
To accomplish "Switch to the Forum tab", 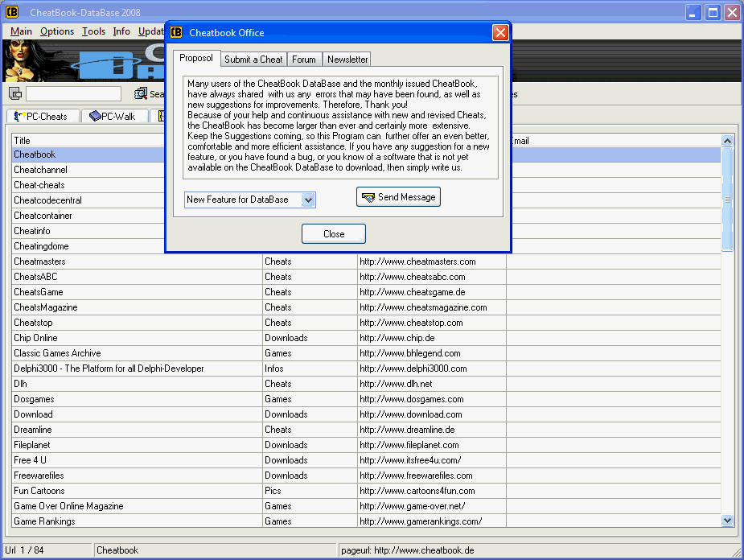I will point(304,60).
